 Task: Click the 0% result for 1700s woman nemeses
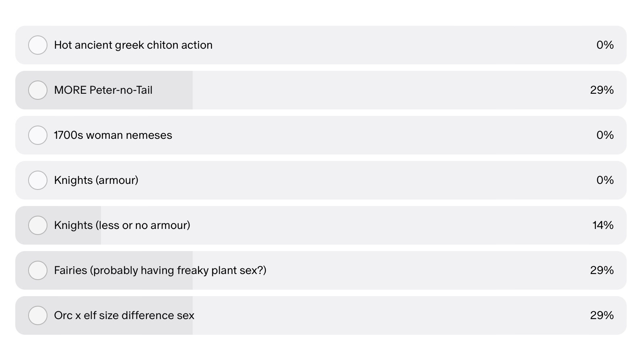(605, 135)
